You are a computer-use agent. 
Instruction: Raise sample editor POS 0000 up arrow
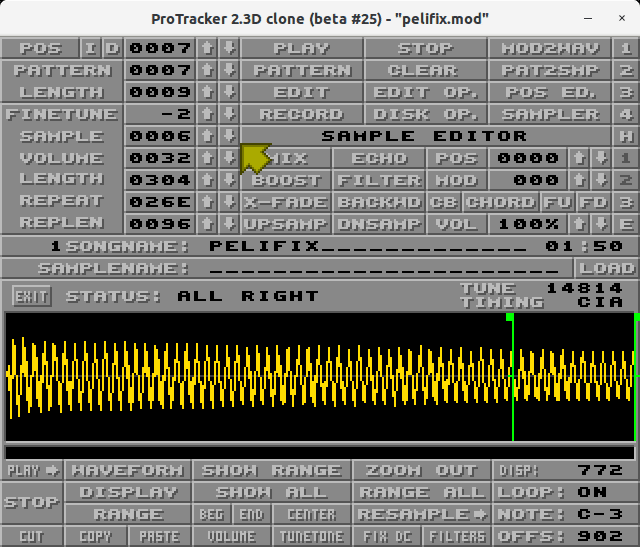click(x=579, y=158)
